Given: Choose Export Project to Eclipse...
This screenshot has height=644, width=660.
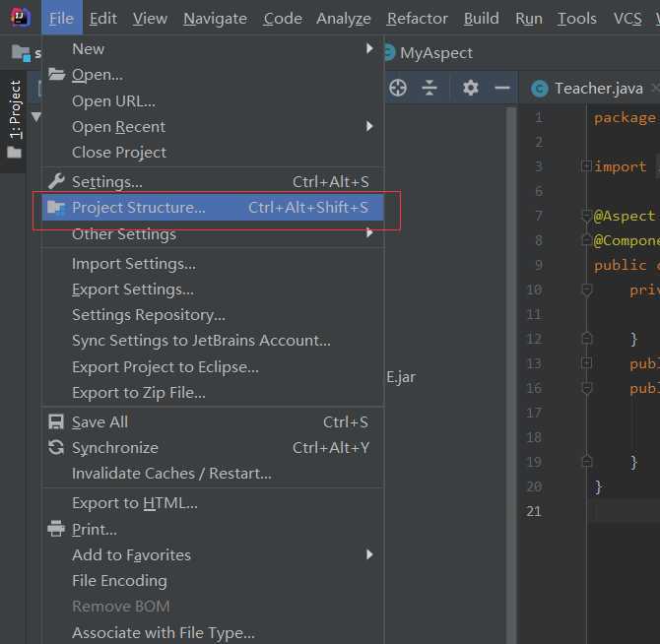Looking at the screenshot, I should coord(213,367).
